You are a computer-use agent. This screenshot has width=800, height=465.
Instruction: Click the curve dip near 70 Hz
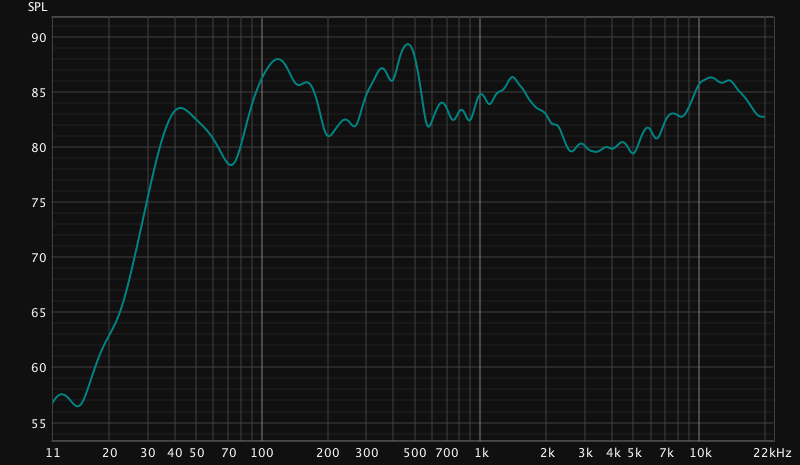click(231, 165)
